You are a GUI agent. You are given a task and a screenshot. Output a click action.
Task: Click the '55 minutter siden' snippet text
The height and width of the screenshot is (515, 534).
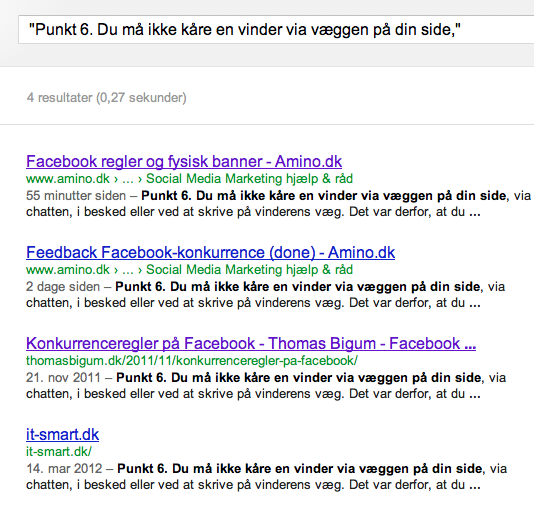tap(76, 196)
